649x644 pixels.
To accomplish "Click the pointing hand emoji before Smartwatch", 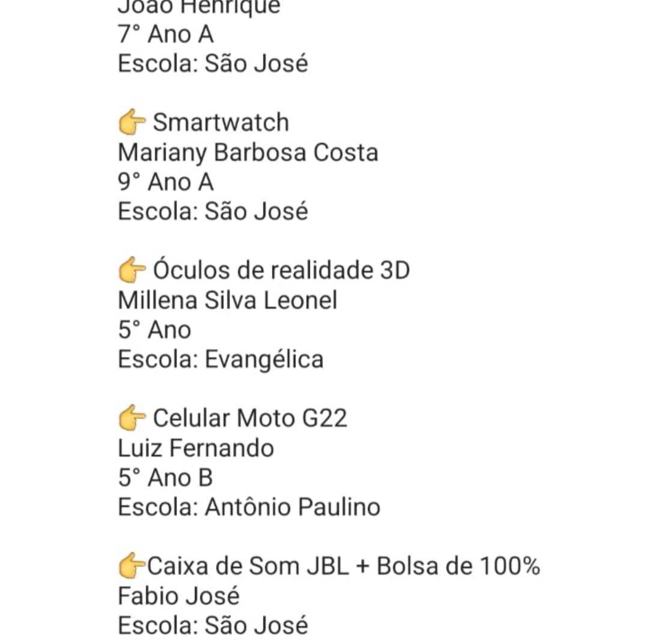I will (132, 121).
